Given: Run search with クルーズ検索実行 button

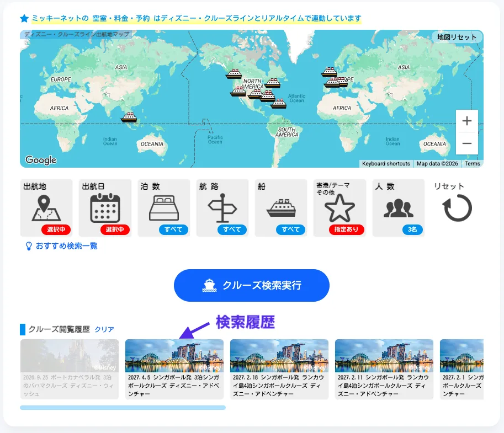Looking at the screenshot, I should click(x=252, y=285).
